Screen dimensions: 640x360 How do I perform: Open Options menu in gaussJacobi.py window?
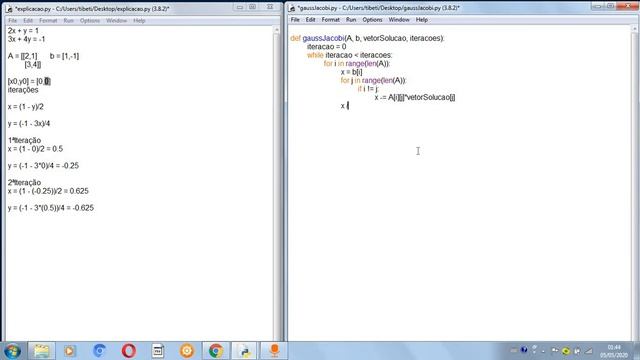[372, 20]
